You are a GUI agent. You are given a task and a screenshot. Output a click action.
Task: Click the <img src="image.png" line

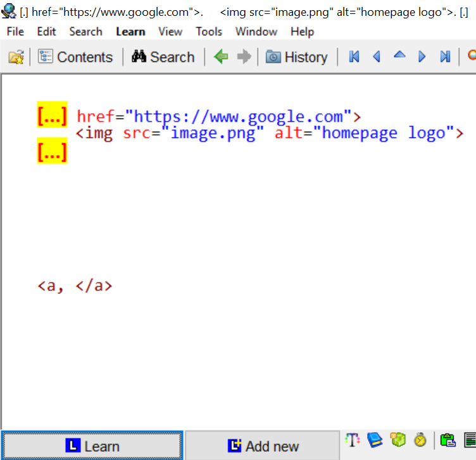pyautogui.click(x=170, y=134)
